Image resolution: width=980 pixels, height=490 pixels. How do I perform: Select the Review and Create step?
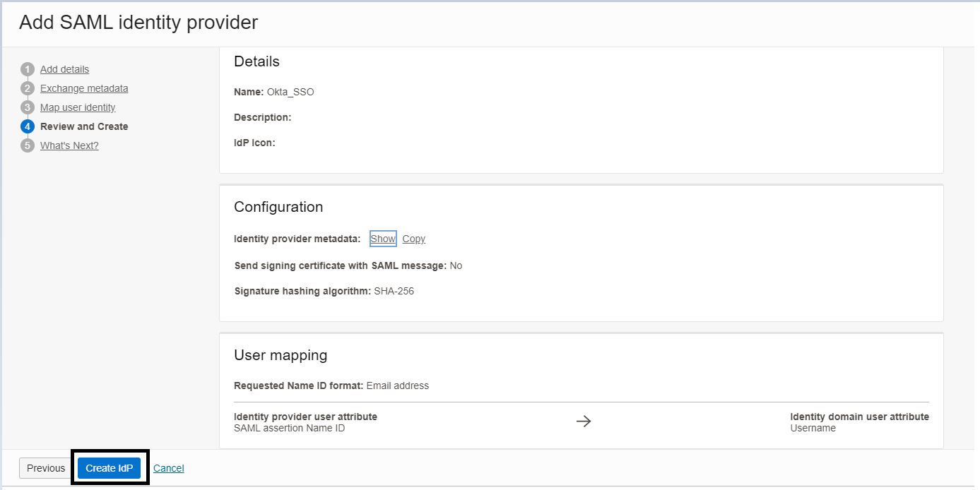(x=84, y=126)
